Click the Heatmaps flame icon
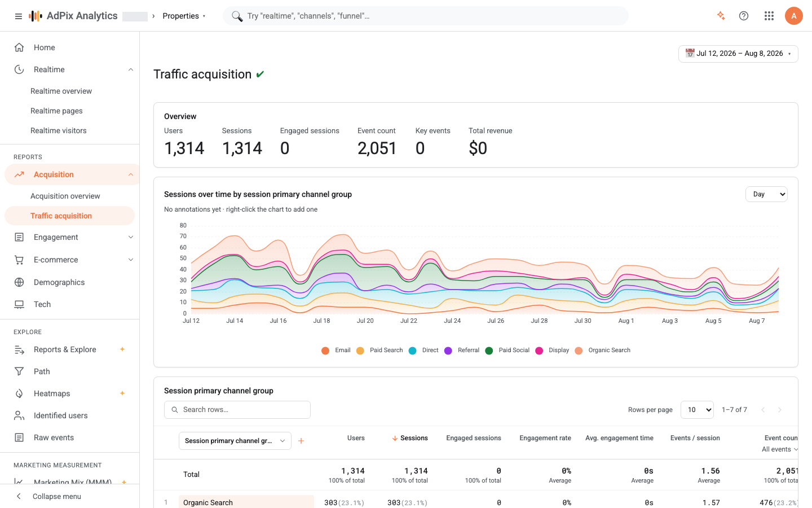812x508 pixels. click(x=19, y=393)
